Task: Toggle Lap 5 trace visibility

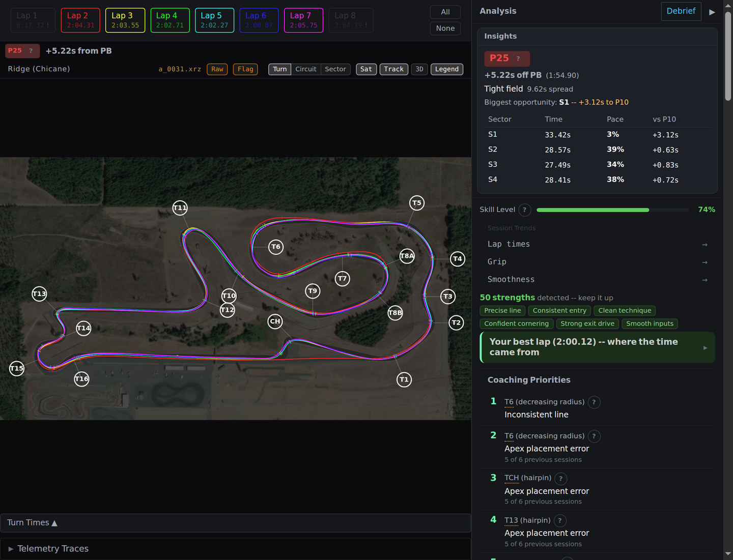Action: 214,20
